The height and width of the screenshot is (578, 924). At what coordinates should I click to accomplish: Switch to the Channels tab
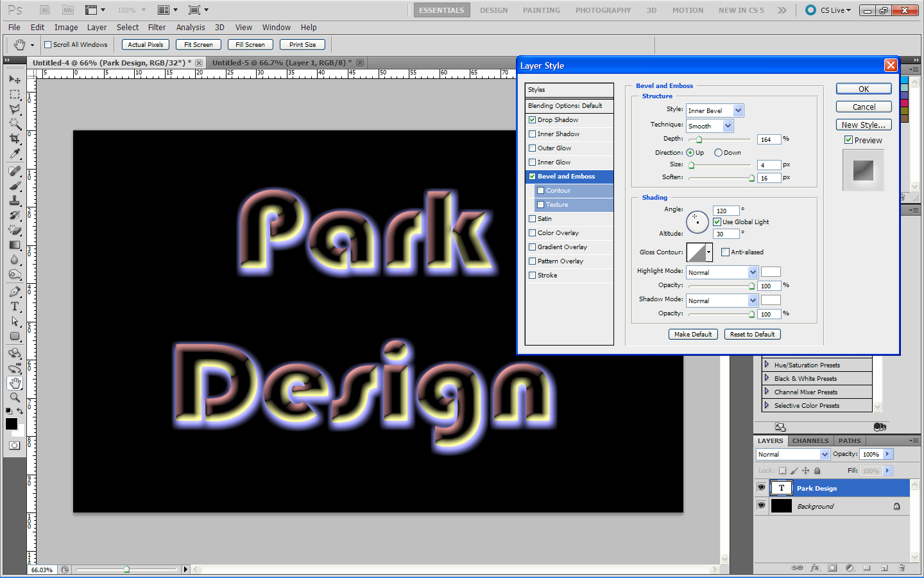810,441
